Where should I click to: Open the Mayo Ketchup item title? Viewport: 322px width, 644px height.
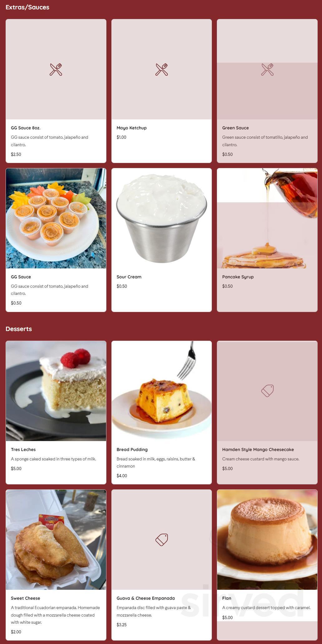coord(131,128)
